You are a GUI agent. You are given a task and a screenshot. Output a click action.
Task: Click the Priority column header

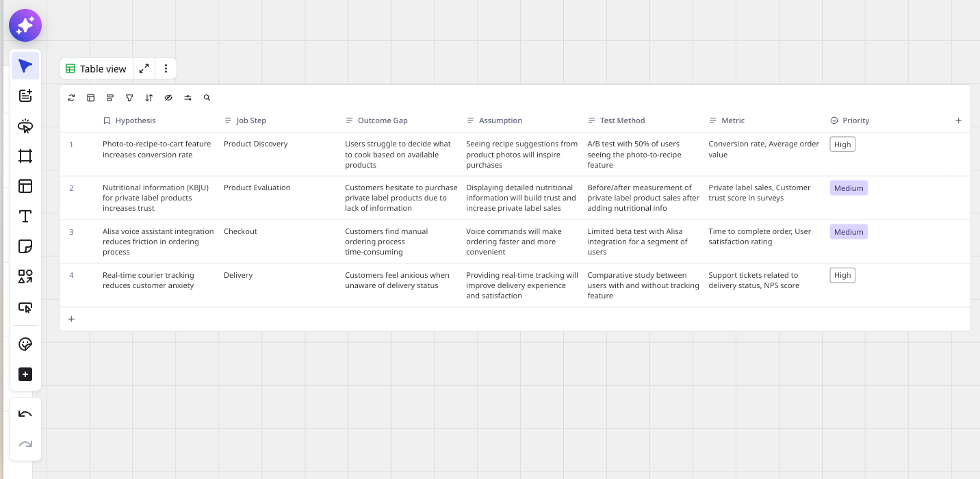(855, 120)
